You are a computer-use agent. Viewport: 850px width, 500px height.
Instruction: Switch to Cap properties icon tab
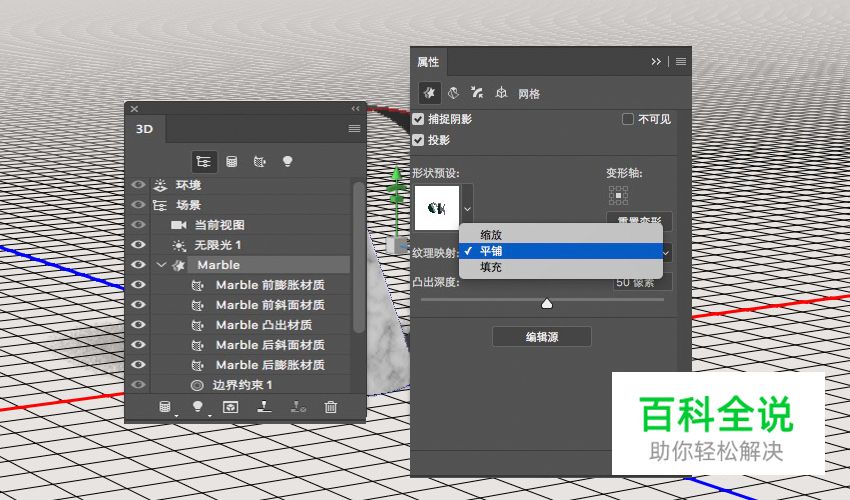[x=477, y=93]
